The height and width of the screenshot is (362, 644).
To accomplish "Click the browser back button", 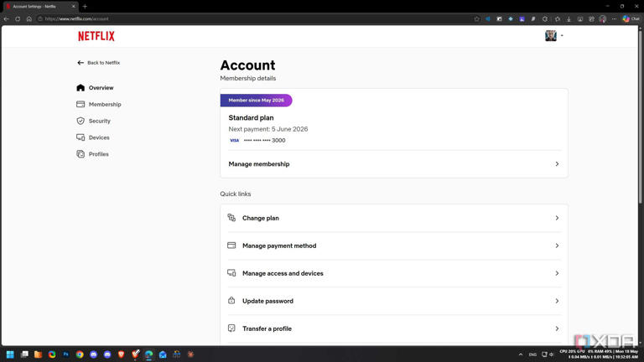I will click(x=6, y=19).
